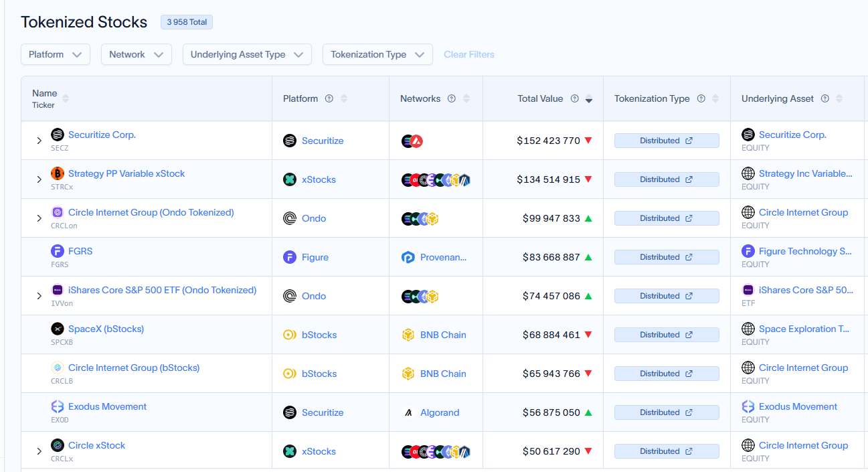Expand the Securitize Corp. row
The height and width of the screenshot is (472, 868).
39,141
